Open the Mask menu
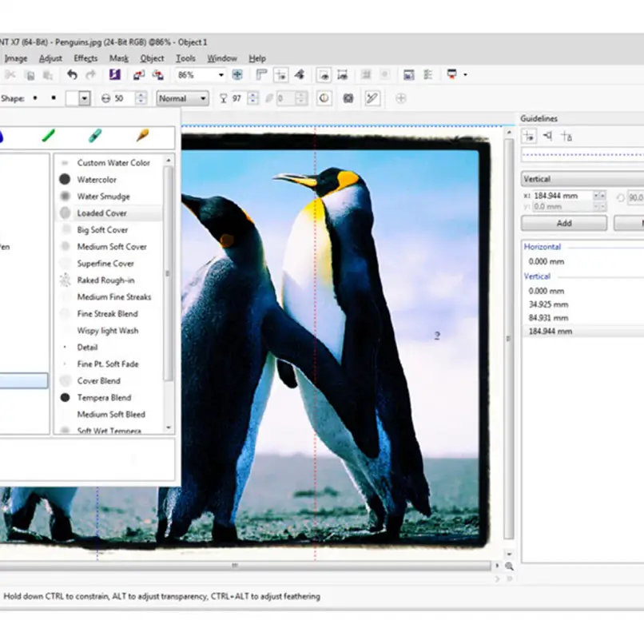The height and width of the screenshot is (644, 644). [x=118, y=58]
